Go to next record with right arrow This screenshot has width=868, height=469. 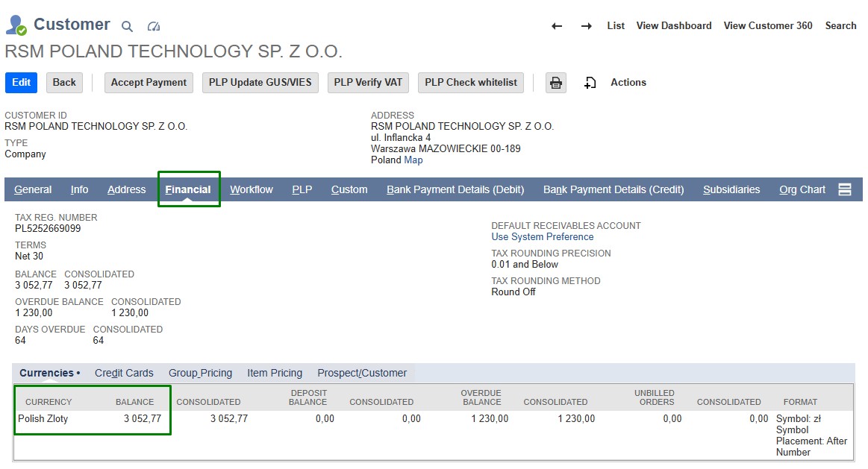[587, 26]
